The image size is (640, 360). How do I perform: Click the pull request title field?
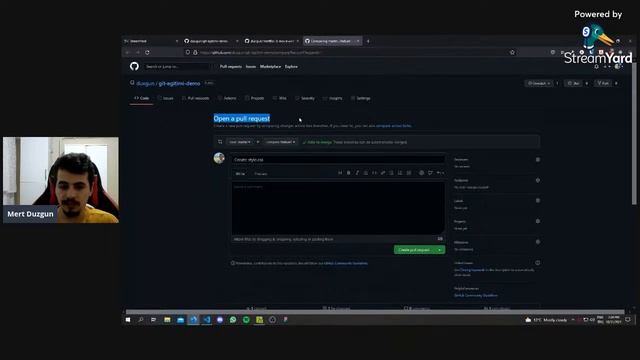(338, 160)
